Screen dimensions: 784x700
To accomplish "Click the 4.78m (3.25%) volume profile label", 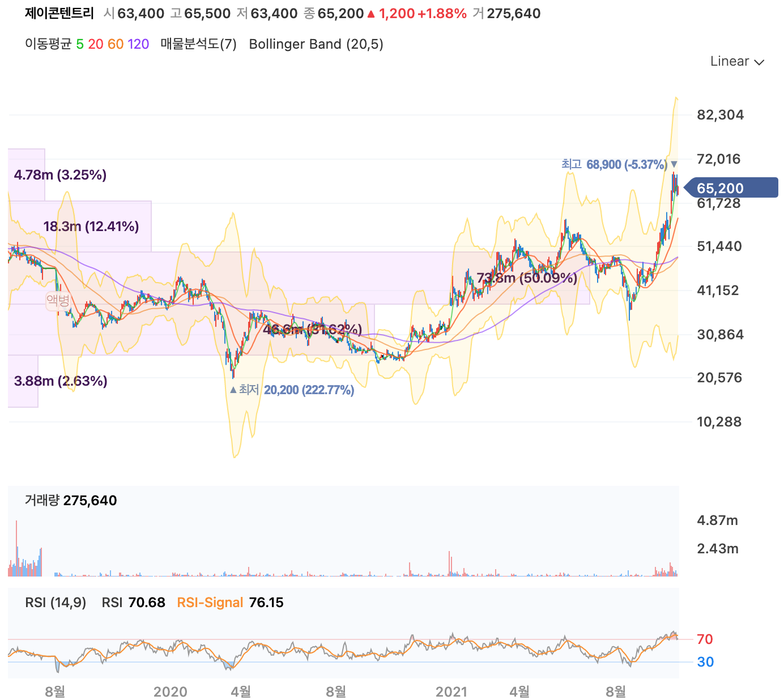I will (60, 174).
